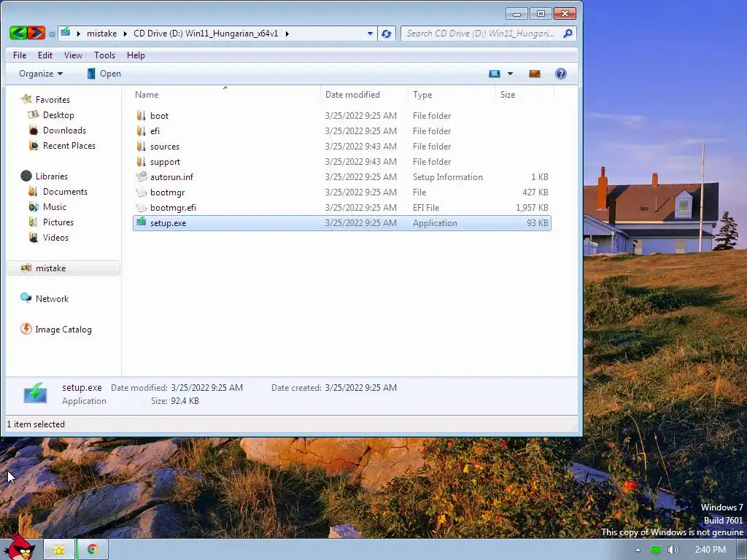Click the autorun.inf file icon
The width and height of the screenshot is (747, 560).
[x=141, y=176]
